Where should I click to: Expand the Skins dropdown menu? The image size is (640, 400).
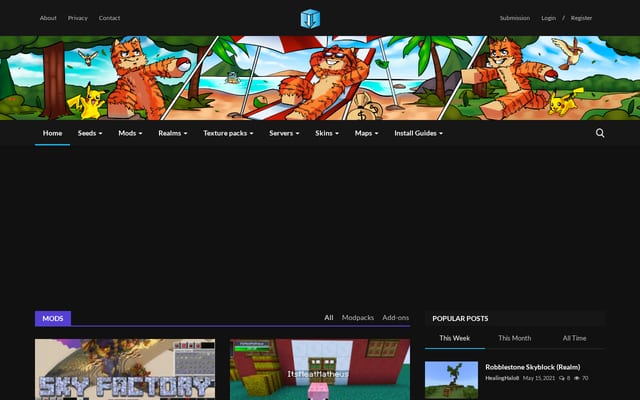coord(327,133)
